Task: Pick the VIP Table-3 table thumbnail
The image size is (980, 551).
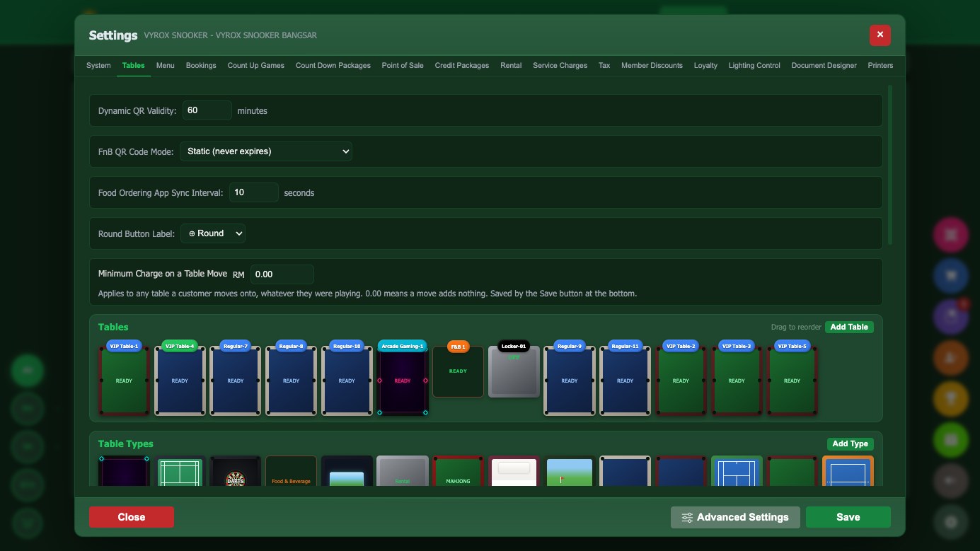Action: pyautogui.click(x=737, y=380)
